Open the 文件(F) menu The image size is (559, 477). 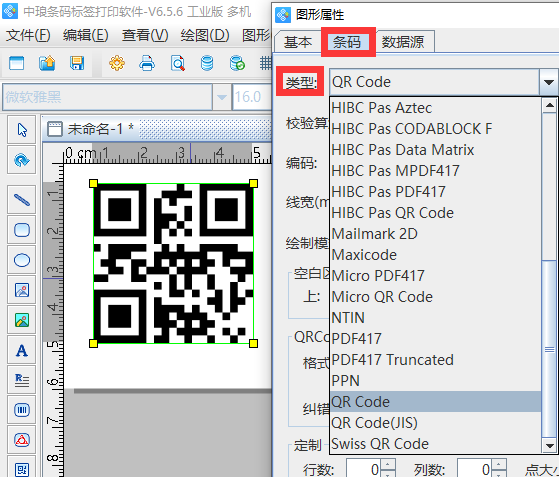click(28, 35)
